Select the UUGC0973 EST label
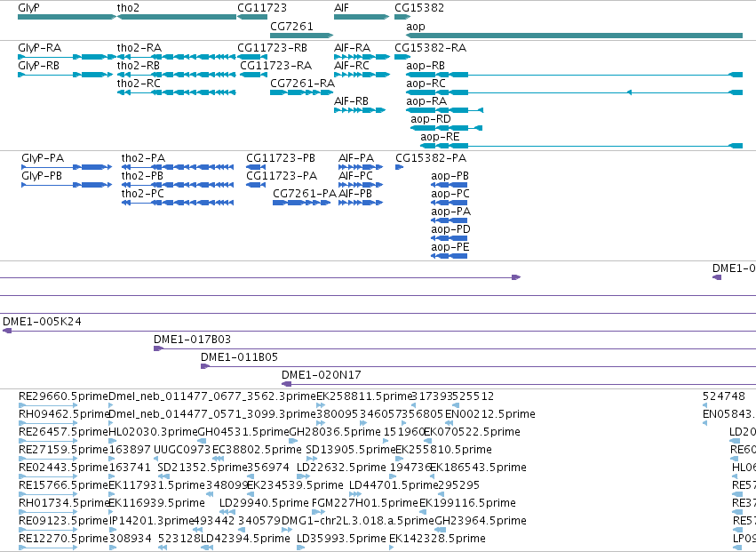This screenshot has height=552, width=756. tap(182, 450)
